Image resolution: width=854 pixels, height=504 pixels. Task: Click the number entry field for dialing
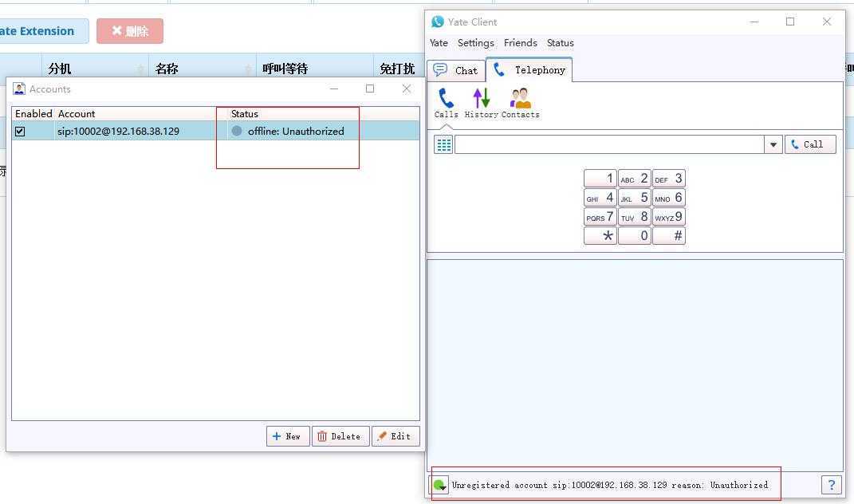[609, 144]
